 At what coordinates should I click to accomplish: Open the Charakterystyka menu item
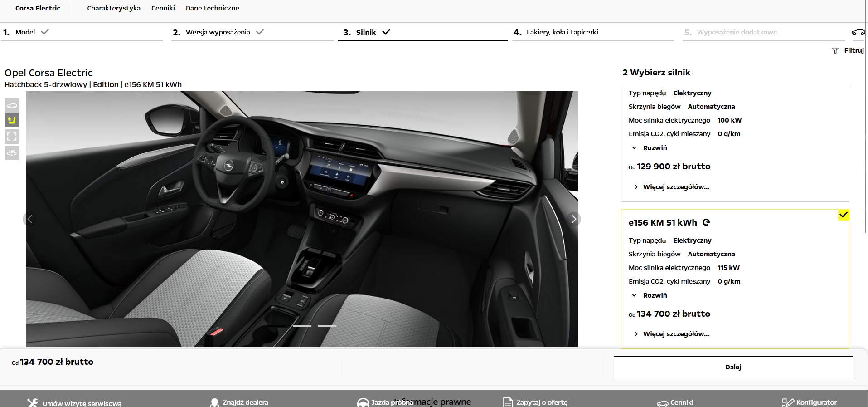114,8
